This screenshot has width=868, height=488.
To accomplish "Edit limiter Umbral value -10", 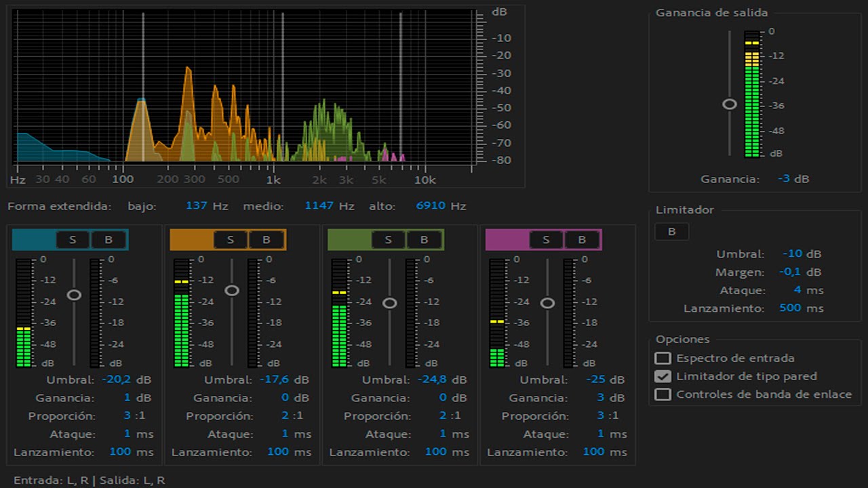I will click(793, 253).
